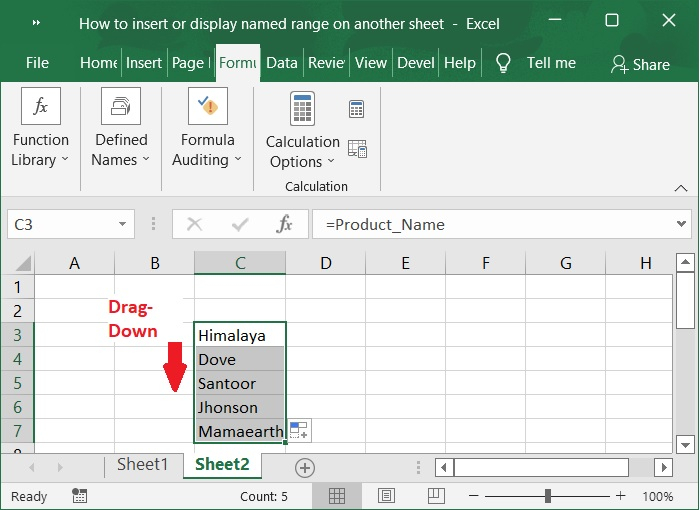Click the Insert Function fx button in formula bar
The image size is (700, 510).
tap(284, 225)
